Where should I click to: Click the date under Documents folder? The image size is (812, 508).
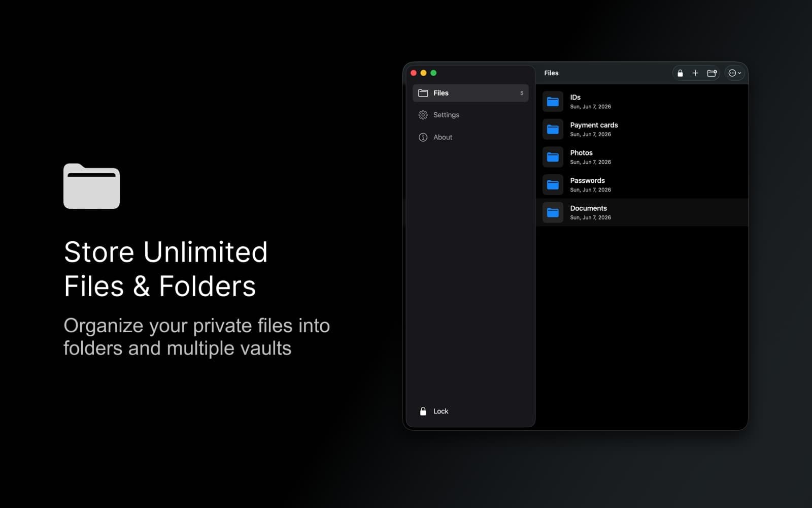click(590, 217)
